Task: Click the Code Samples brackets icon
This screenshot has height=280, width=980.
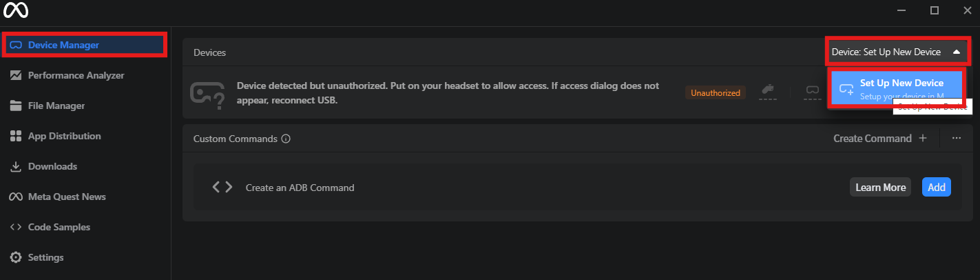Action: point(15,227)
